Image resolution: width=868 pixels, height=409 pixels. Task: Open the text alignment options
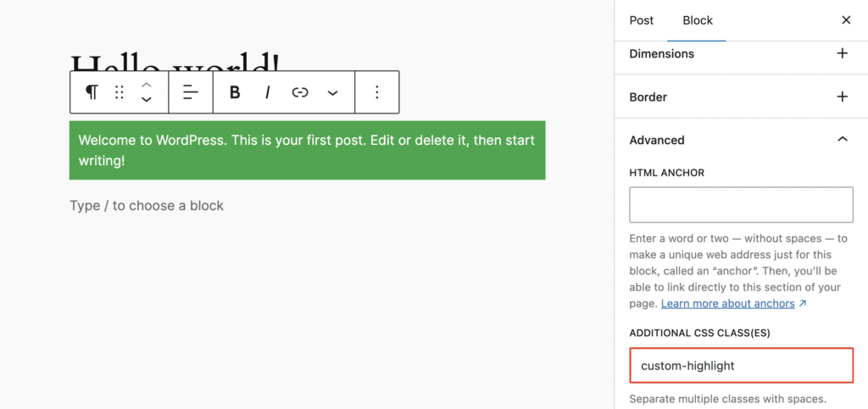click(x=191, y=92)
